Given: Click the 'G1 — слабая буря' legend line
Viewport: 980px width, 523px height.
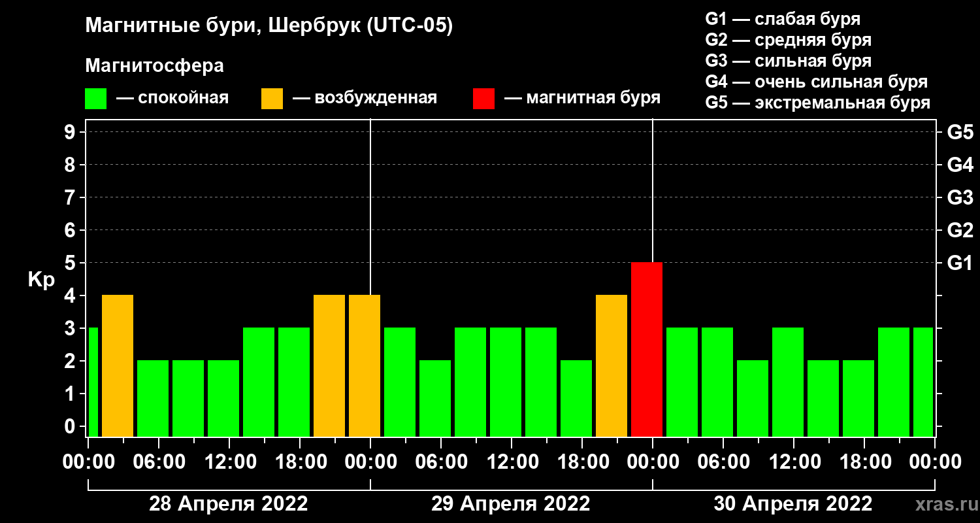Looking at the screenshot, I should tap(783, 18).
